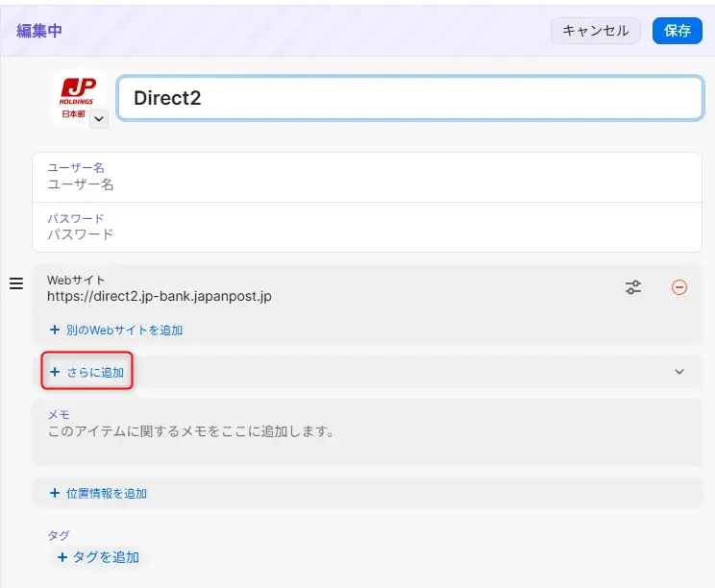Click タグを追加 to add tag
715x588 pixels.
coord(98,557)
